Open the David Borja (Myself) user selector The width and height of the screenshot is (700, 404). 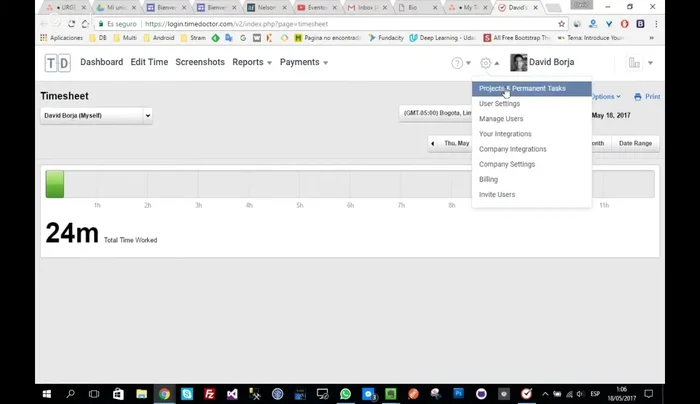tap(96, 116)
